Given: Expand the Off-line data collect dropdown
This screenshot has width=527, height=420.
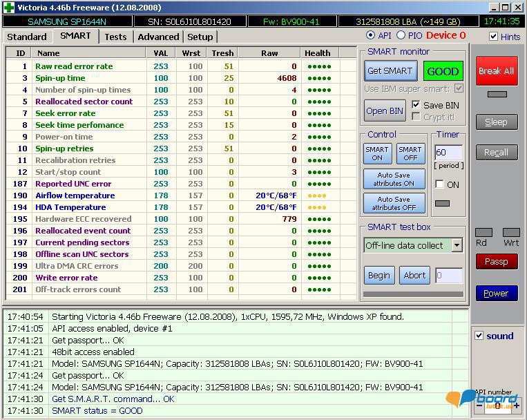Looking at the screenshot, I should point(457,245).
